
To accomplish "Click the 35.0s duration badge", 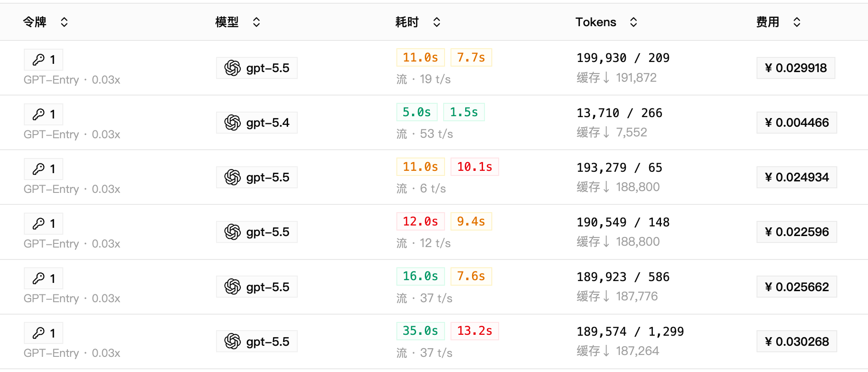I will coord(421,331).
